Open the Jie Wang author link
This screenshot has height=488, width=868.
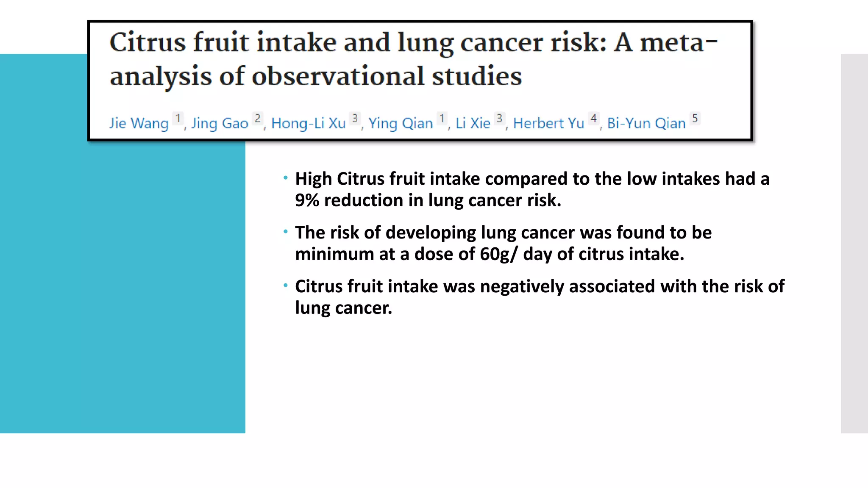139,123
